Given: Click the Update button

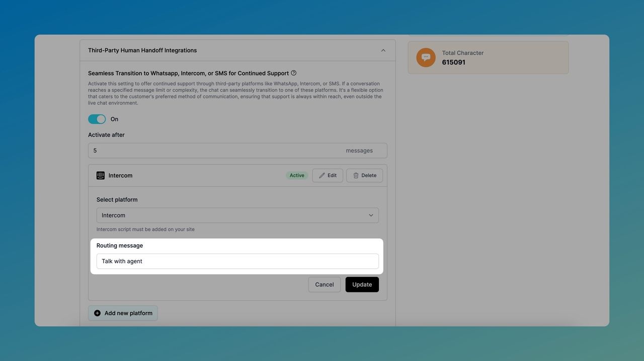Looking at the screenshot, I should 362,284.
